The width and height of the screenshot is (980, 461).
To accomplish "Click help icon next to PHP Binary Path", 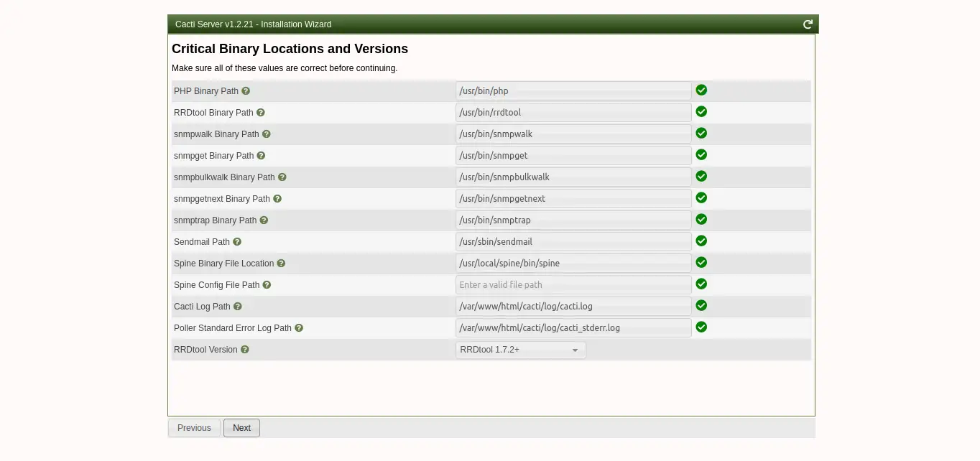I will pos(246,91).
